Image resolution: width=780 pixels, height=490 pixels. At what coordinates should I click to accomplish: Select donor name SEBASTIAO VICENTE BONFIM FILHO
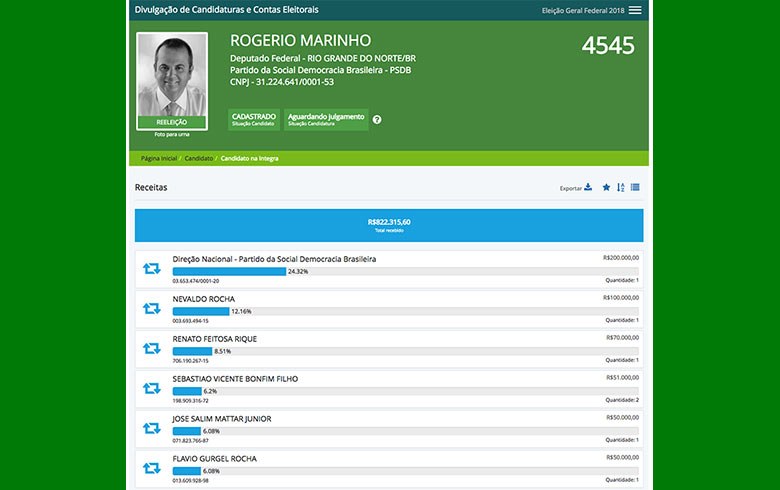(x=235, y=379)
